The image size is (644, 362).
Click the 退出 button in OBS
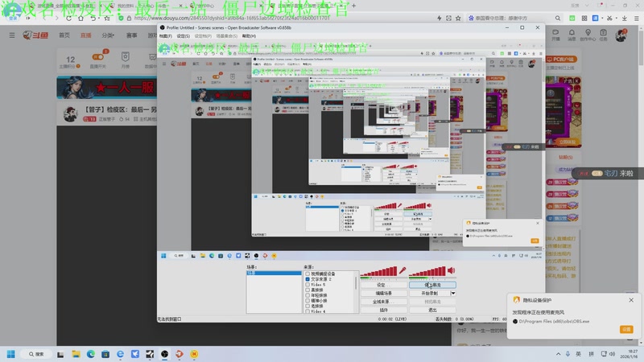(432, 310)
